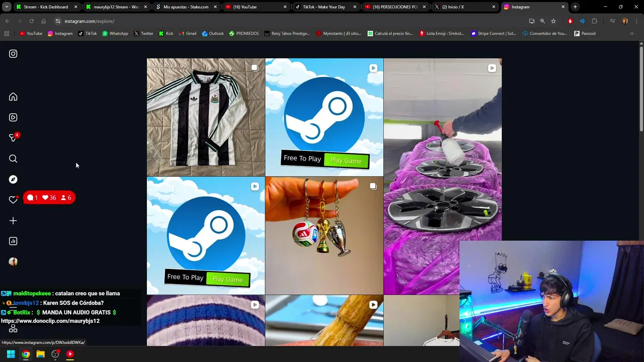Screen dimensions: 644x362
Task: Open the second Steam Free To Play reel
Action: (x=206, y=236)
